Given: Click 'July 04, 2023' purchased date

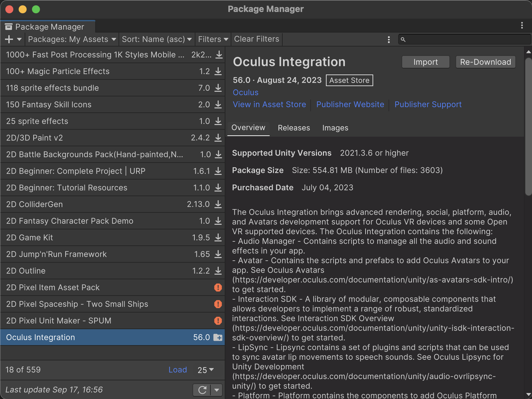Looking at the screenshot, I should click(x=327, y=188).
